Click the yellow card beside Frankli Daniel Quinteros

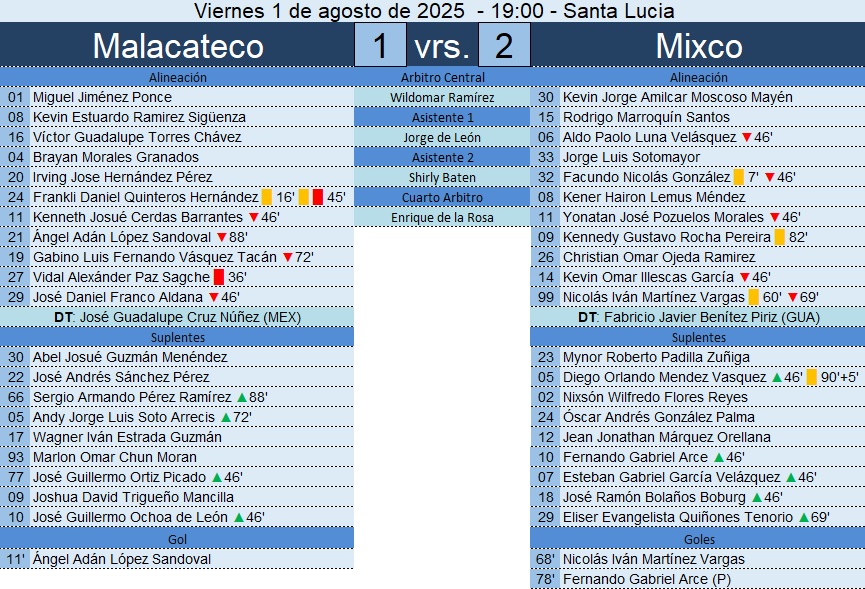coord(267,197)
